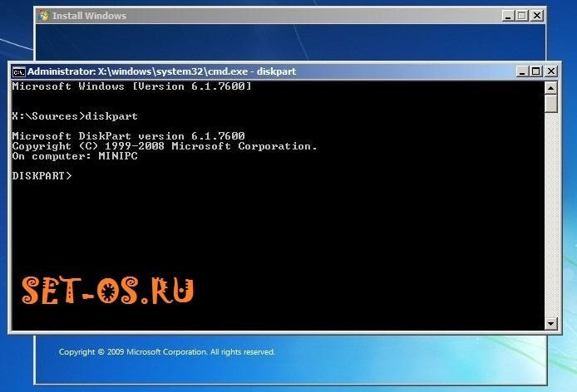577x392 pixels.
Task: Maximize the Install Windows window
Action: (x=521, y=16)
